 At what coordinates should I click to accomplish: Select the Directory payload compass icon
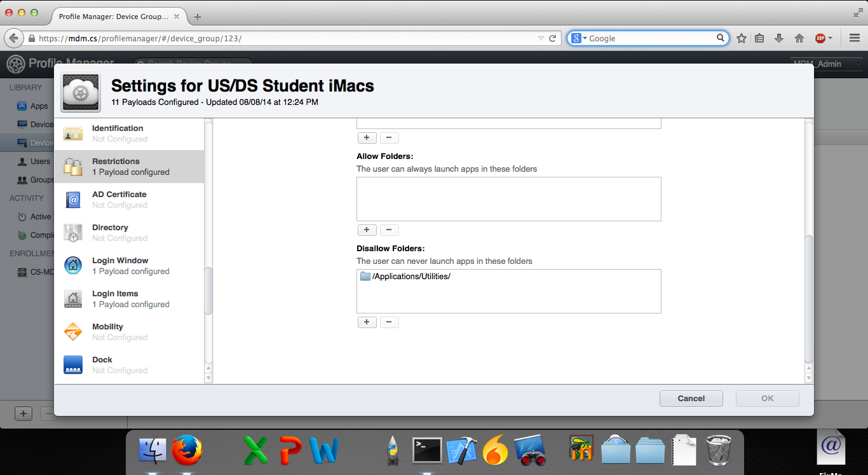(73, 232)
